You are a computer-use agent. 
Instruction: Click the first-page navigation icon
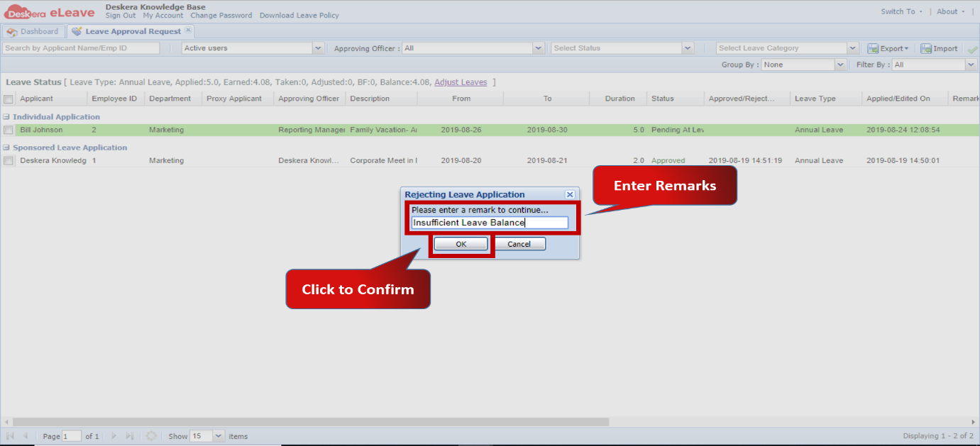10,435
